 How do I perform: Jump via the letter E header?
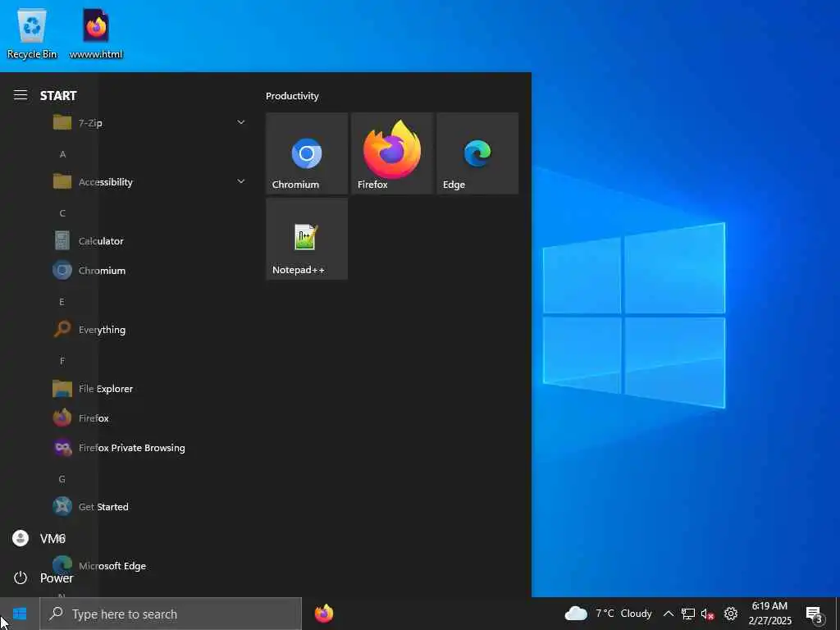[x=62, y=302]
